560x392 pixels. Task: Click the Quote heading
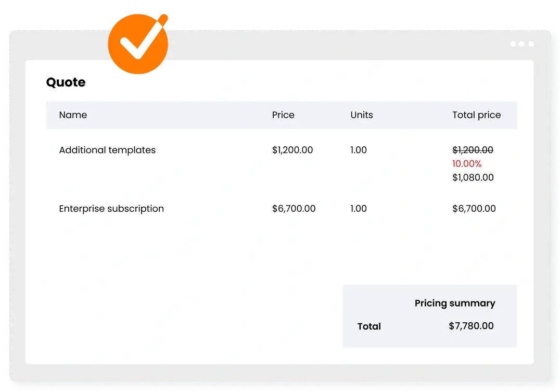pos(66,82)
